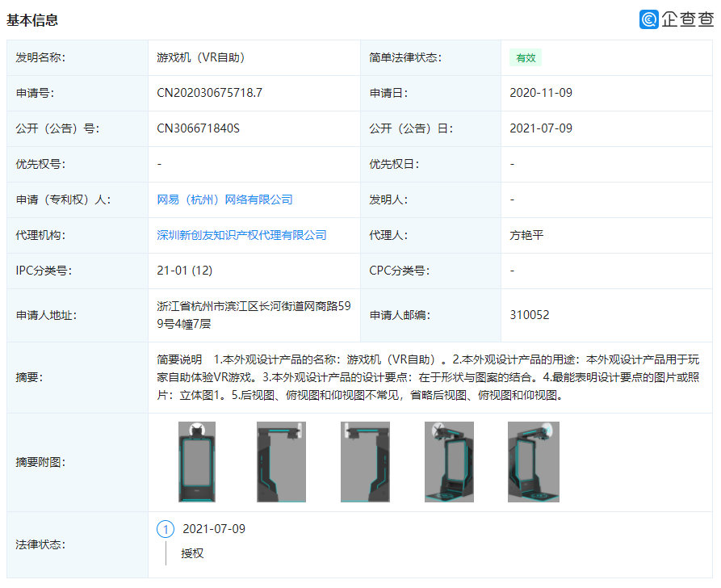Click the 摘要附图 row label

(40, 462)
